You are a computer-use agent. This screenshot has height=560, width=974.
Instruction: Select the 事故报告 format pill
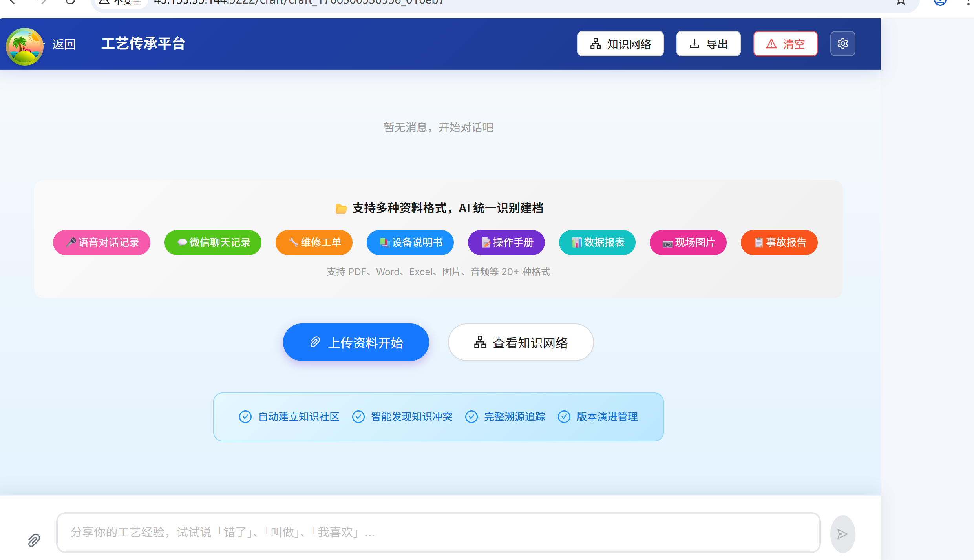(x=778, y=242)
